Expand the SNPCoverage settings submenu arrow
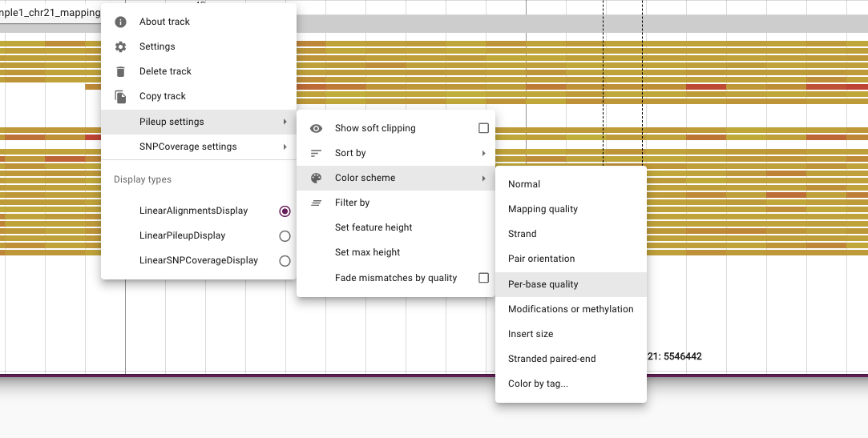 tap(285, 147)
